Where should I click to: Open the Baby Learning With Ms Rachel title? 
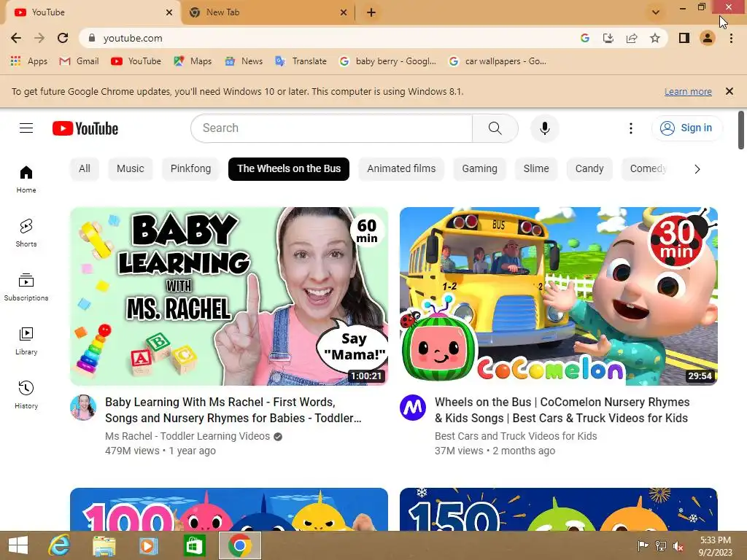click(x=233, y=410)
